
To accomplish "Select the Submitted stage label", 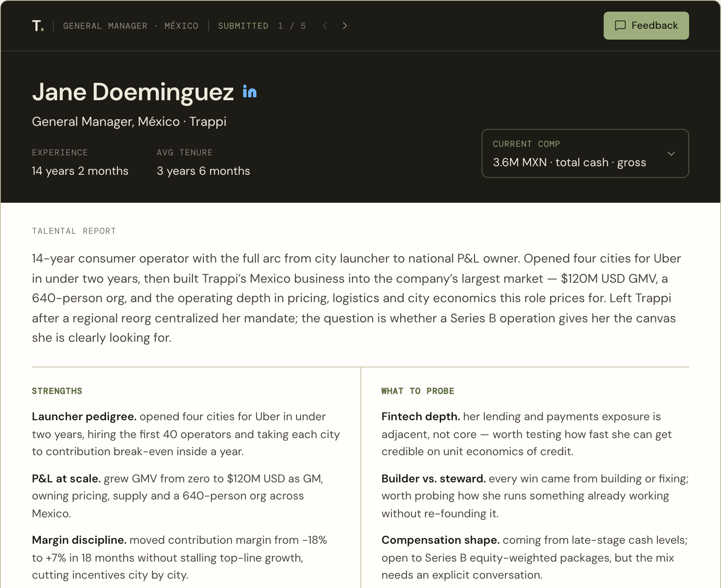I will click(243, 26).
